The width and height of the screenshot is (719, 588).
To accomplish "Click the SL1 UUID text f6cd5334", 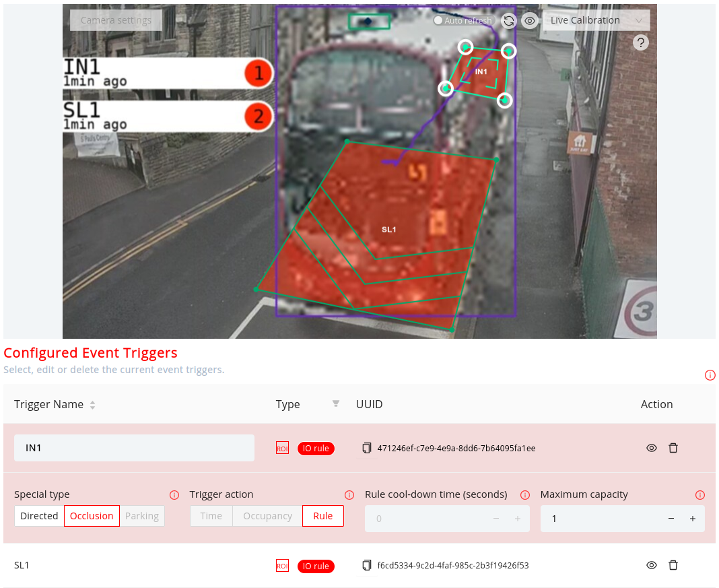I will pyautogui.click(x=453, y=566).
